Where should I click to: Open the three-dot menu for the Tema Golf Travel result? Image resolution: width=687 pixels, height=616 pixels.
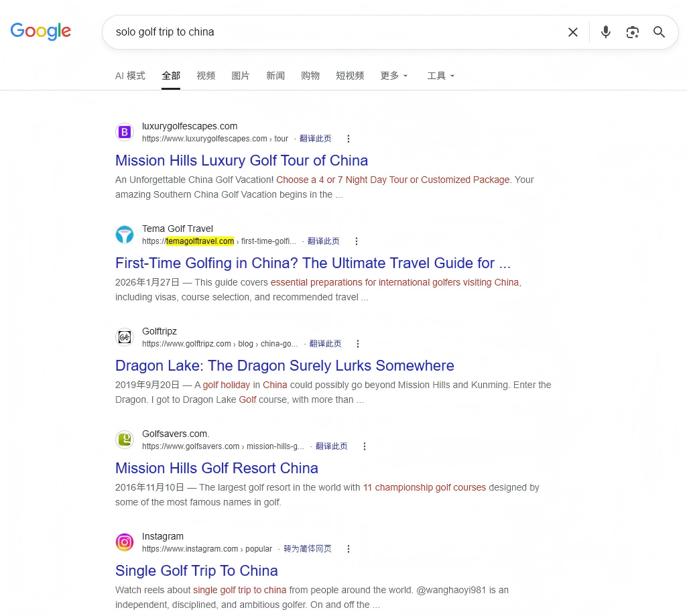(356, 241)
